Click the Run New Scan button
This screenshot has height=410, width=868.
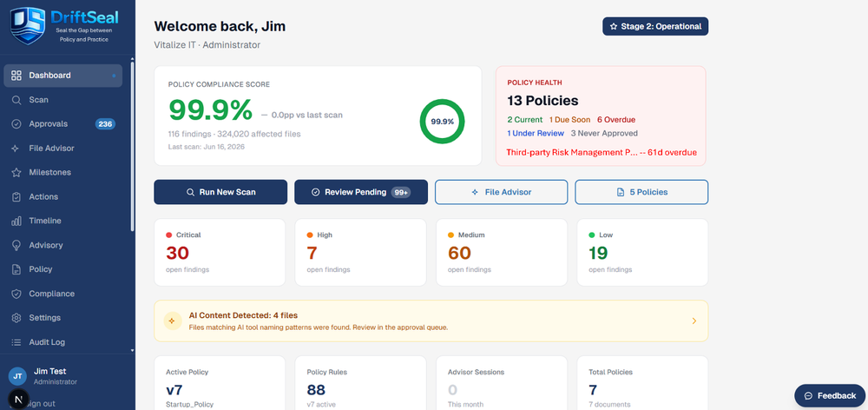point(220,192)
